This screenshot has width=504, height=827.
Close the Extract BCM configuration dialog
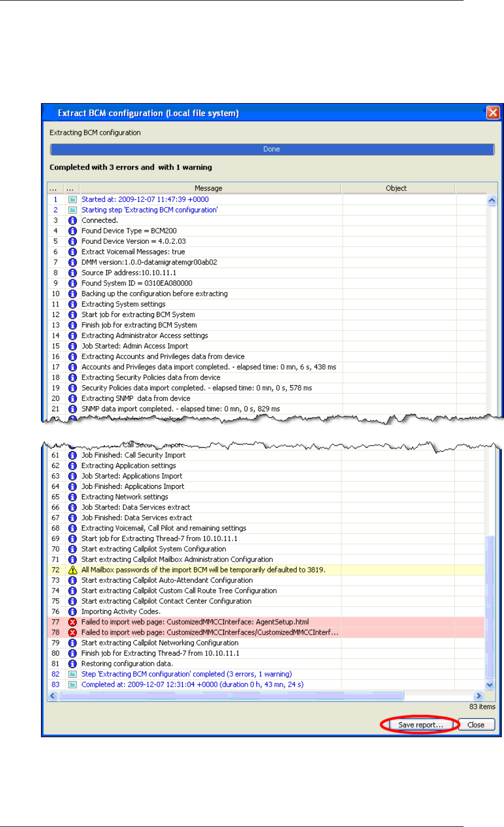pyautogui.click(x=493, y=113)
